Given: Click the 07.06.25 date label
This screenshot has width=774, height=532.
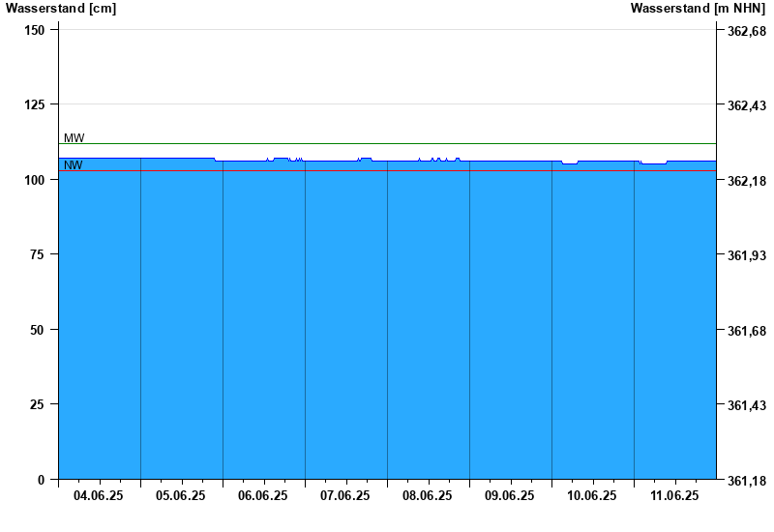Looking at the screenshot, I should point(345,495).
